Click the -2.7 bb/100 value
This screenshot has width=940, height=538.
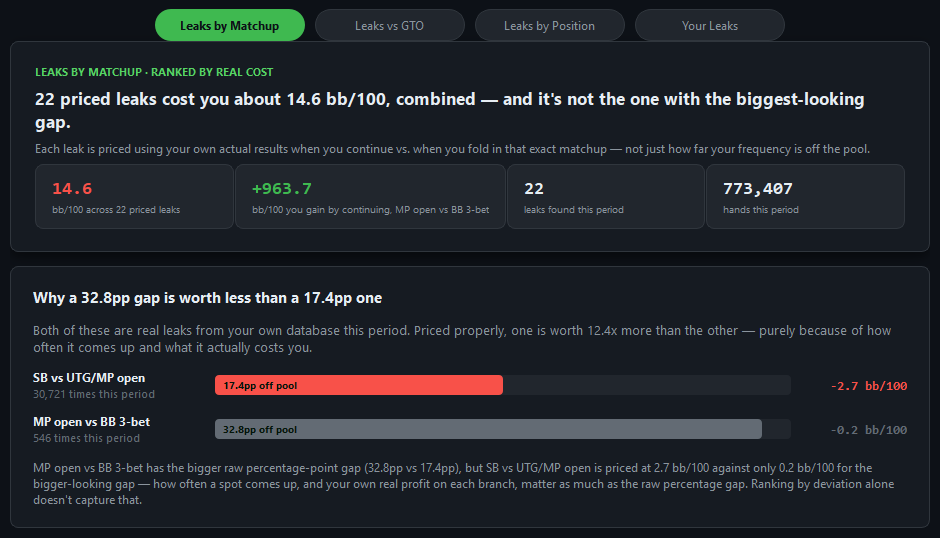click(x=868, y=386)
